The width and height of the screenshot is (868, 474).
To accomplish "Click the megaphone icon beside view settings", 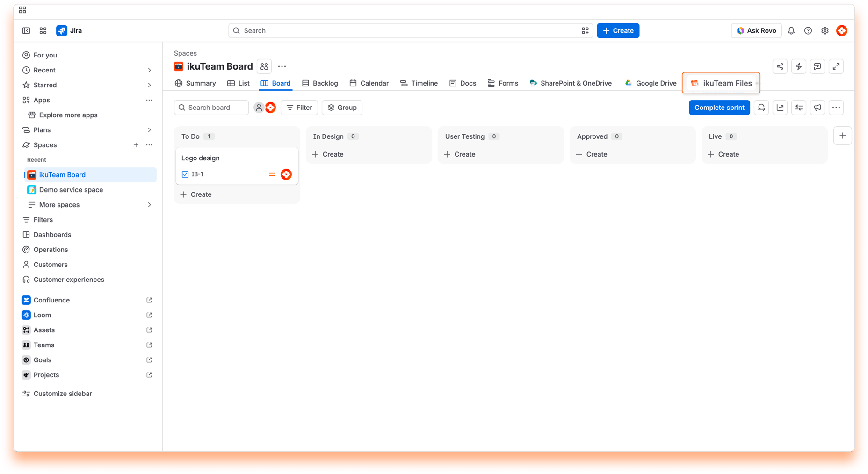I will click(817, 108).
